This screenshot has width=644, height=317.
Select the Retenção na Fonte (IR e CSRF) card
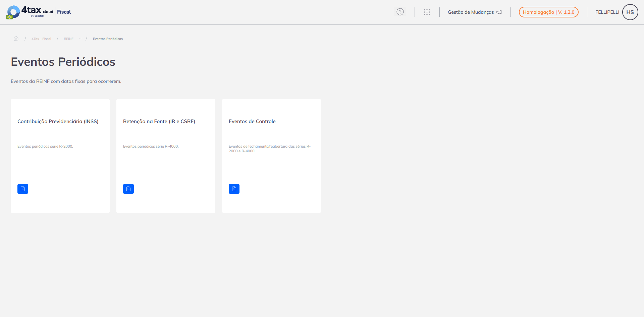point(166,156)
